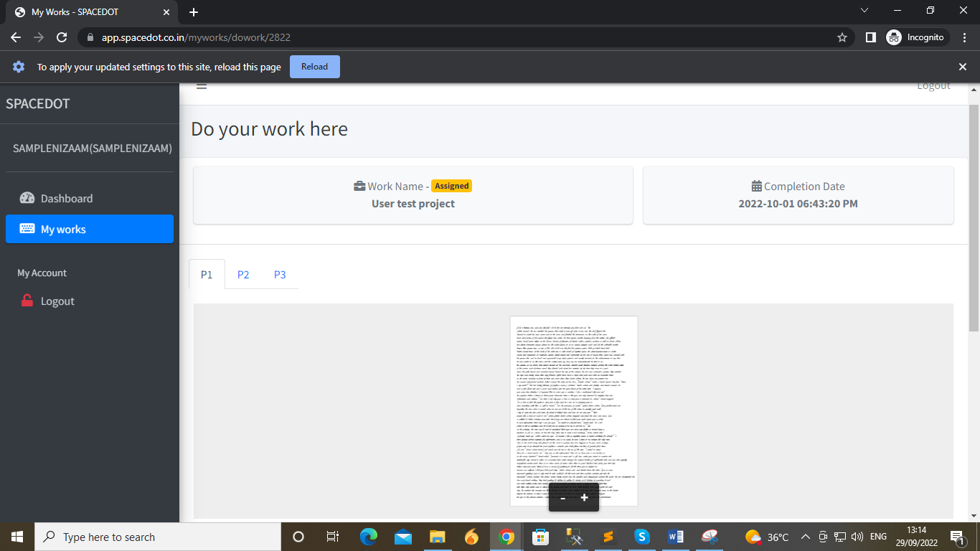Select the Dashboard speedometer icon

pos(27,198)
